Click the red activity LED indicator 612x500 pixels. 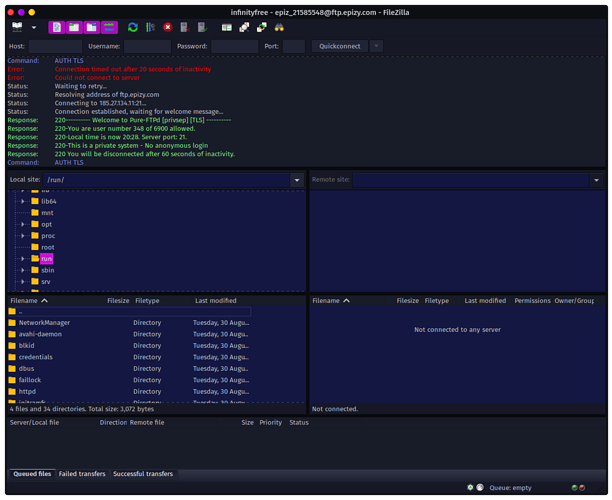click(582, 488)
